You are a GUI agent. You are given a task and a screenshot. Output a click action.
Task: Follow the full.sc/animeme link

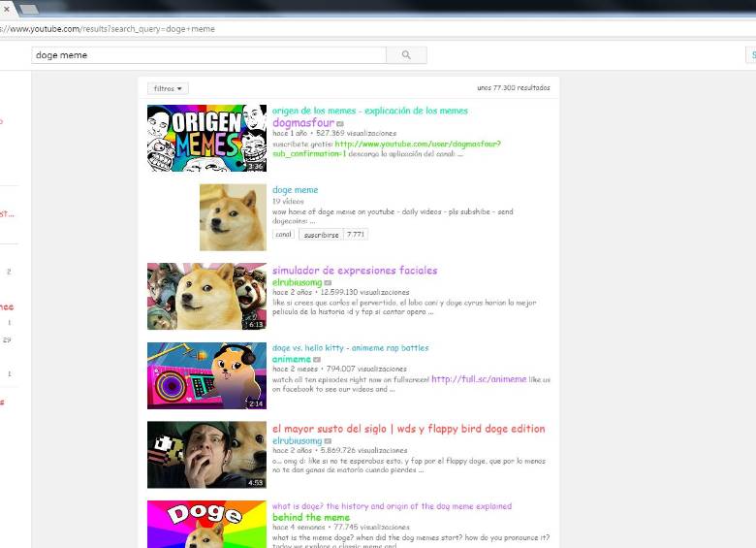click(x=479, y=379)
